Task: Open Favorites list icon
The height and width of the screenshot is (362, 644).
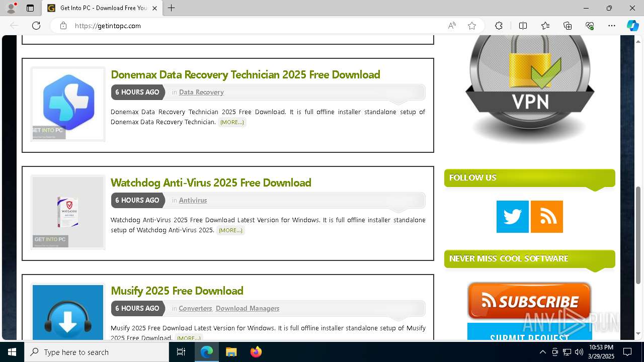Action: click(545, 26)
